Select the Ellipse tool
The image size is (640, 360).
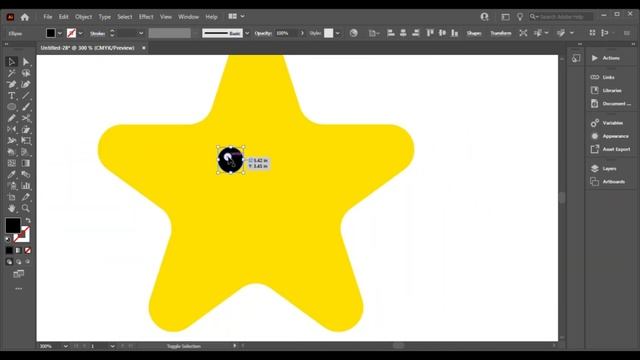(x=11, y=107)
